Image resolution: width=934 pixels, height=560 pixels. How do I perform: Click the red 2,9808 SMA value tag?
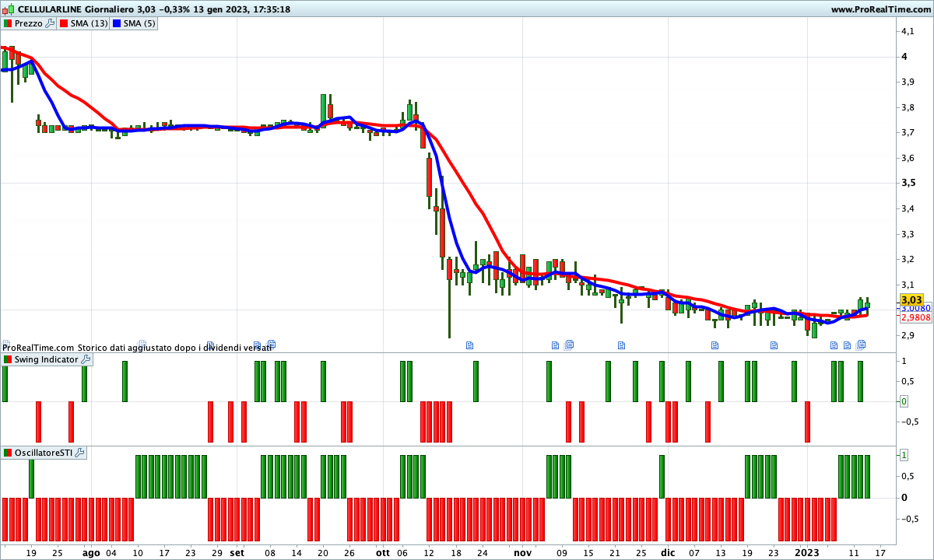point(915,317)
